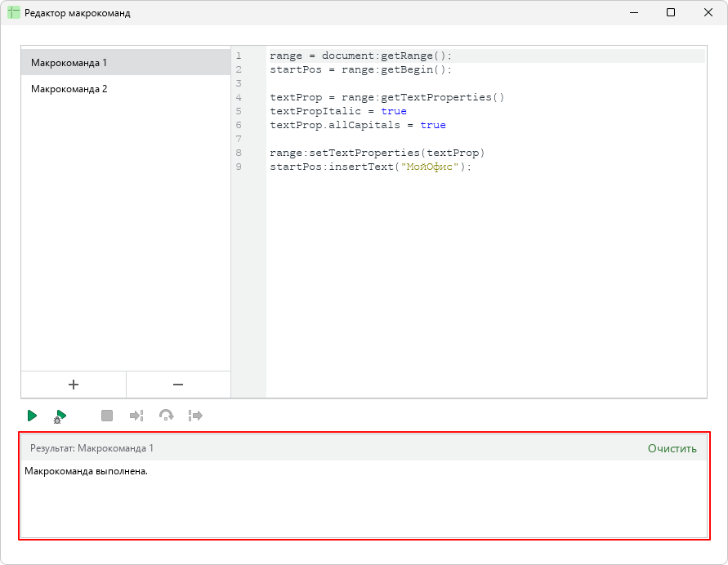728x565 pixels.
Task: Add a new macro with the plus button
Action: (x=74, y=385)
